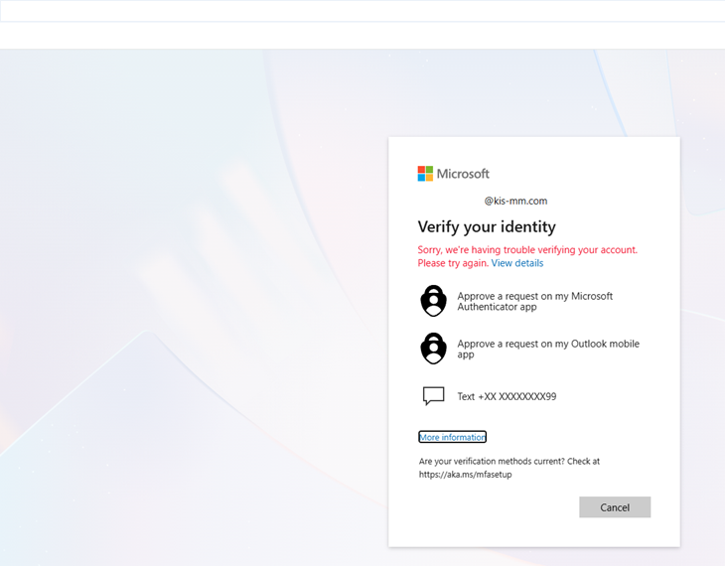Choose Approve a request on my Outlook mobile app
The image size is (728, 566).
[534, 349]
